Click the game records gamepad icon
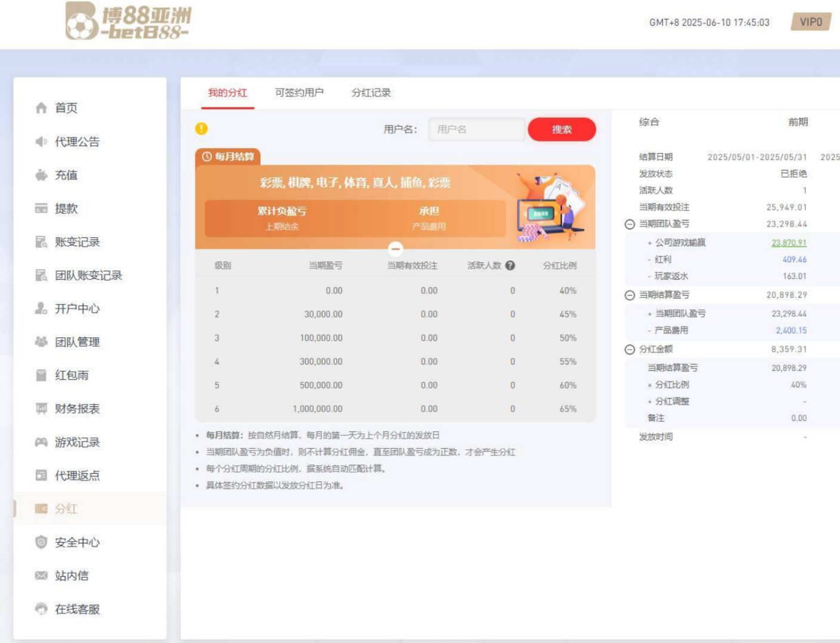 click(x=41, y=442)
